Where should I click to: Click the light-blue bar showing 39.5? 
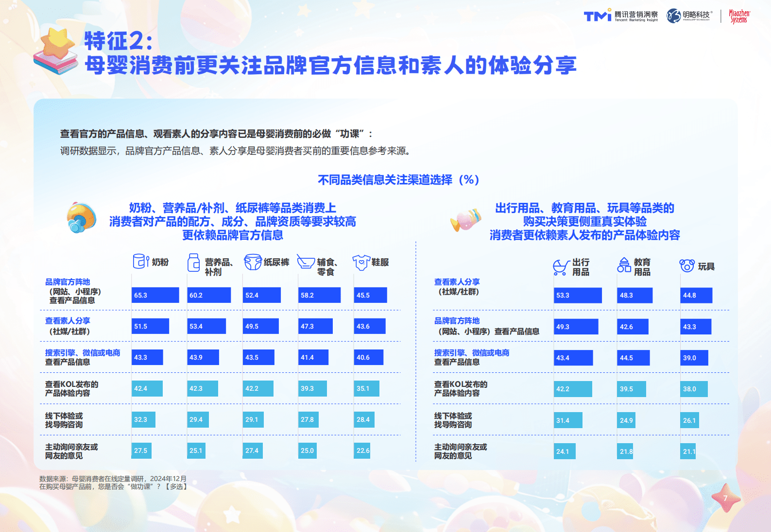(632, 389)
